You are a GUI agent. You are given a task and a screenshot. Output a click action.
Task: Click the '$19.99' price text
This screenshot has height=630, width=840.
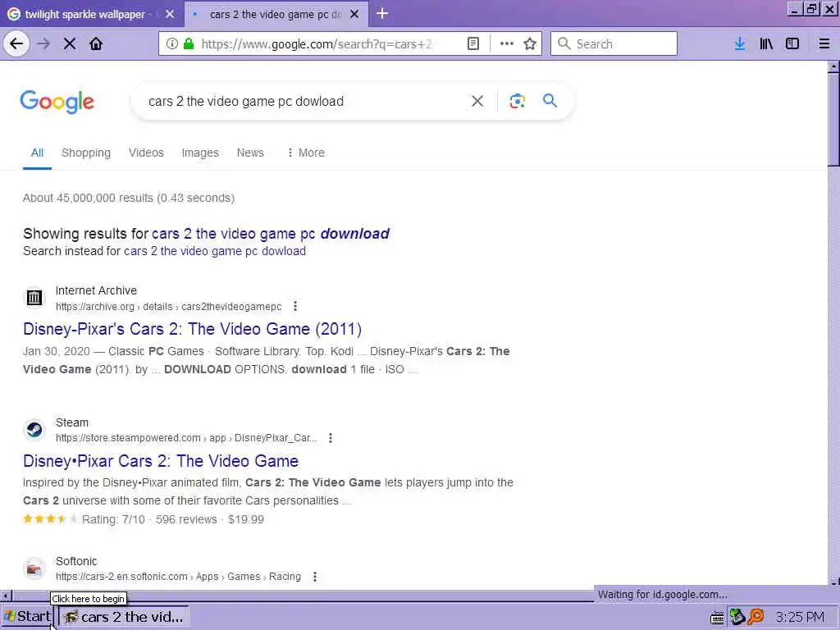coord(246,519)
